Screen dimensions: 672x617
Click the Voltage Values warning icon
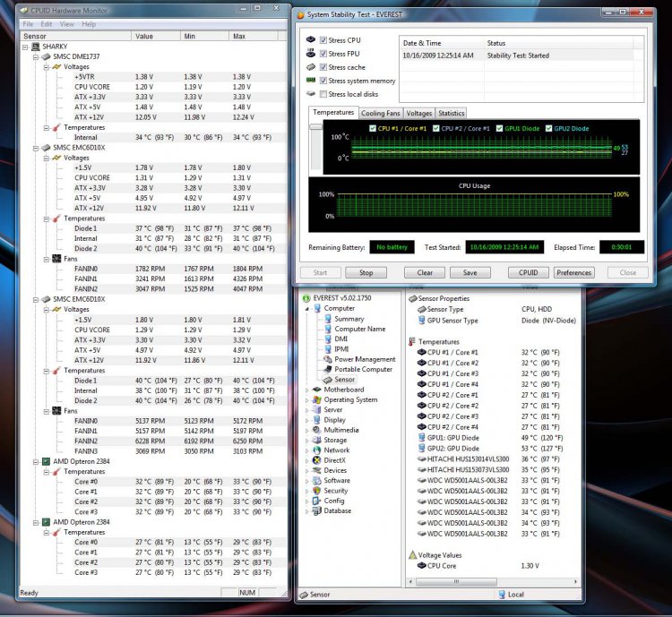pyautogui.click(x=413, y=555)
